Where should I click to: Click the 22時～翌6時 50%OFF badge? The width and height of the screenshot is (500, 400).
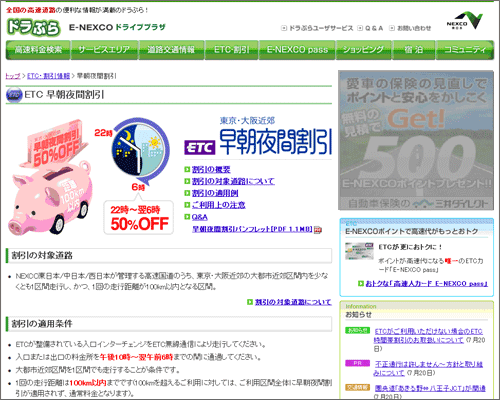139,218
